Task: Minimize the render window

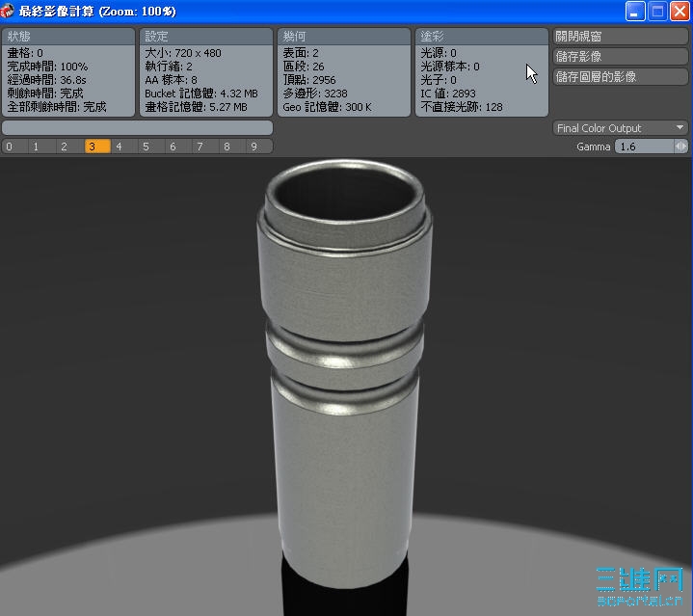Action: tap(634, 11)
